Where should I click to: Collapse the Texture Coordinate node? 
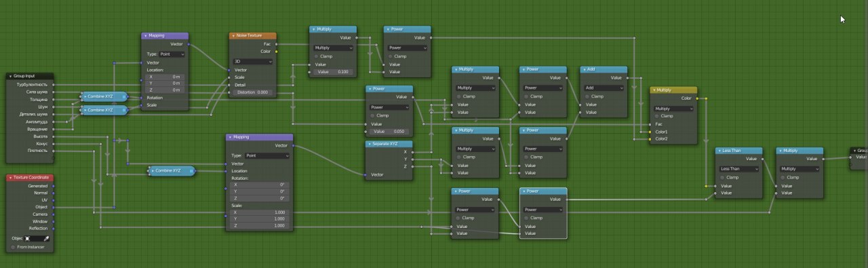click(x=10, y=178)
